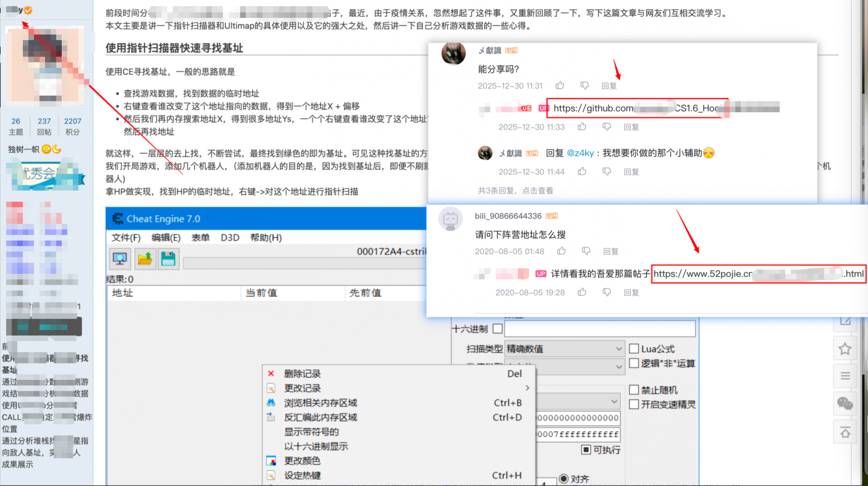Jump to 成果展示 in the sidebar outline
The height and width of the screenshot is (486, 868).
click(x=17, y=464)
